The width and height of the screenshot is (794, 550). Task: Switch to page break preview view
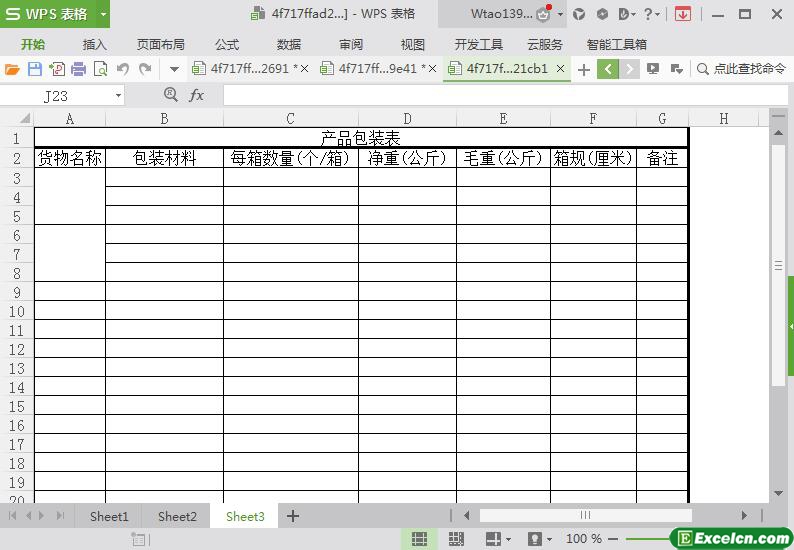tap(456, 539)
